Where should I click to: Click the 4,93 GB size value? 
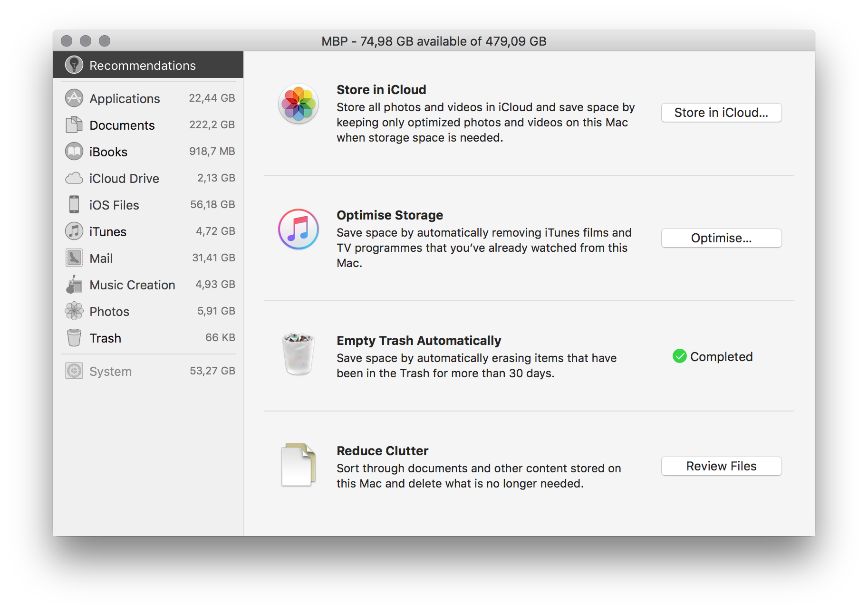[x=215, y=284]
